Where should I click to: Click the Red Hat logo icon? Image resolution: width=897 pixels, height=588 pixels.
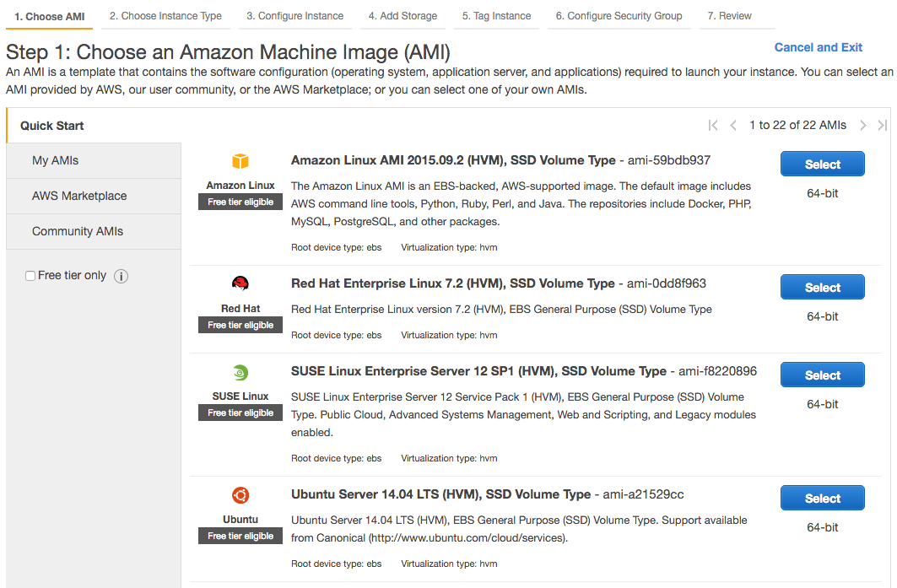(240, 283)
